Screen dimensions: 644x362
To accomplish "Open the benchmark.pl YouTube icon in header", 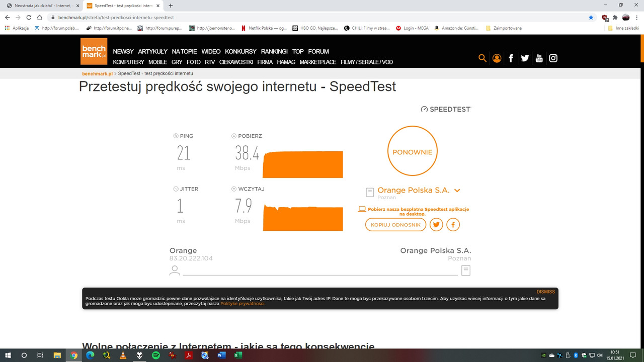I will point(539,58).
